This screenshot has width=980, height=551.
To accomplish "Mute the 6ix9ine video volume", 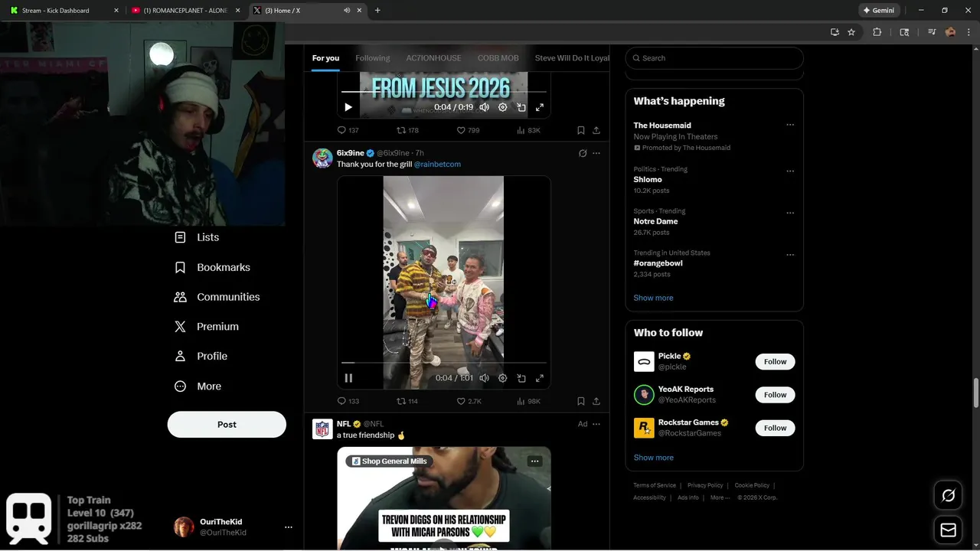I will click(x=484, y=378).
